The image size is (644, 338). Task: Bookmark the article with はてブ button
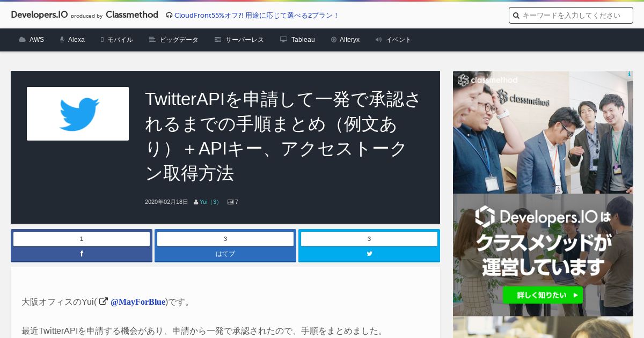point(225,254)
